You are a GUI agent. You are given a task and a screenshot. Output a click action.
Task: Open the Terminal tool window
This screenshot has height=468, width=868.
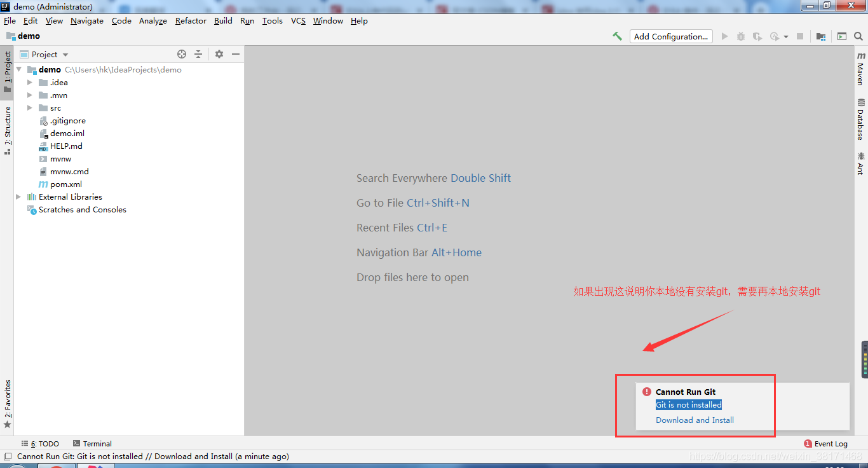(92, 444)
